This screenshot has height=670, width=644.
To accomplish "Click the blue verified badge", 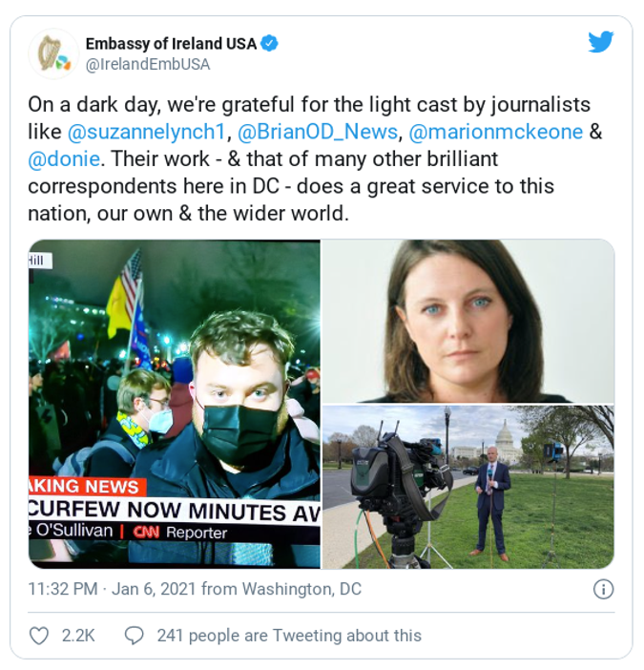I will [x=269, y=44].
